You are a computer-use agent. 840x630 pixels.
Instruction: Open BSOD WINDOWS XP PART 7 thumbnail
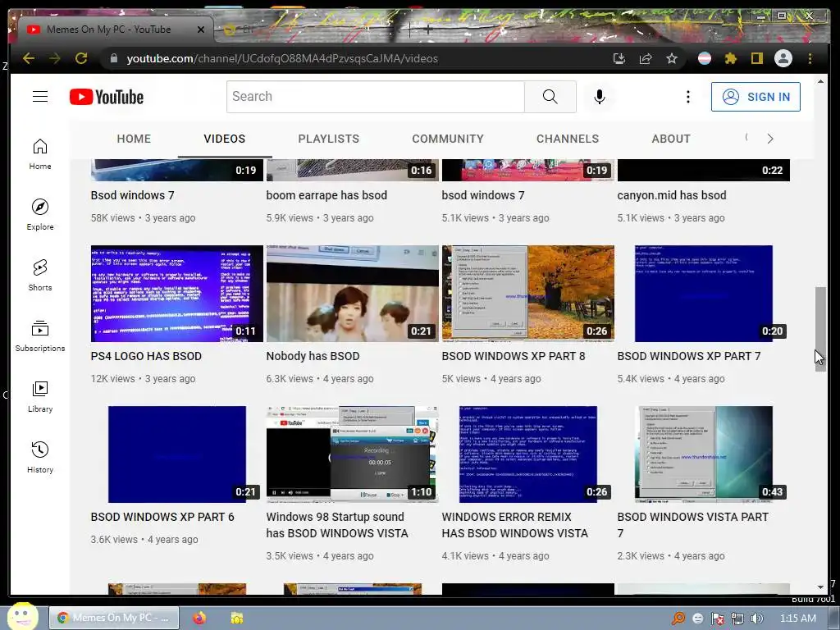tap(703, 294)
